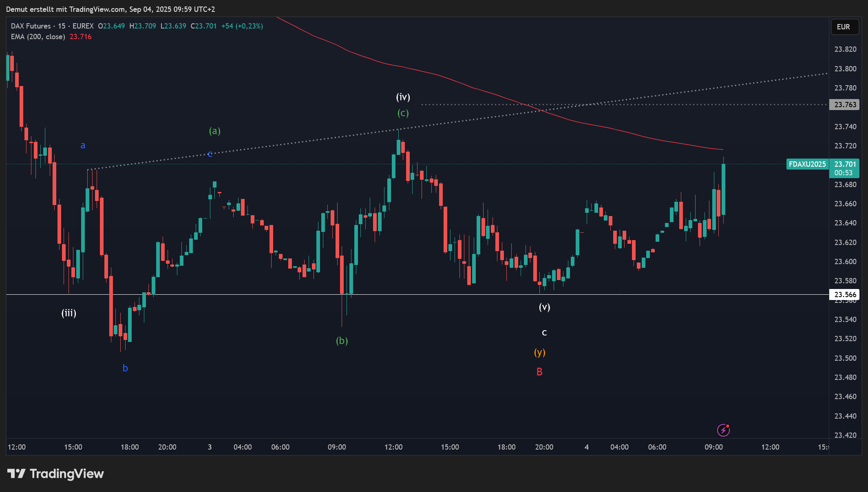Viewport: 868px width, 492px height.
Task: Click the orange (y) wave label
Action: [x=539, y=352]
